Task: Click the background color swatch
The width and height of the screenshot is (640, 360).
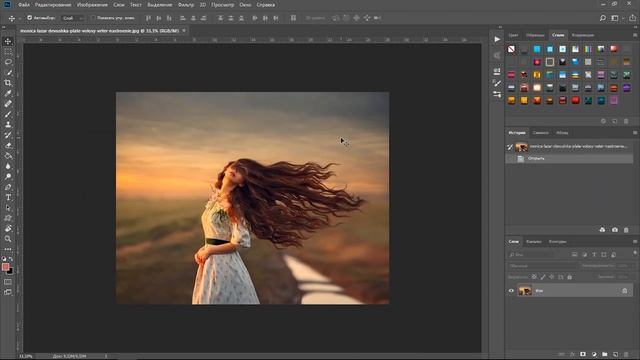Action: pyautogui.click(x=10, y=271)
